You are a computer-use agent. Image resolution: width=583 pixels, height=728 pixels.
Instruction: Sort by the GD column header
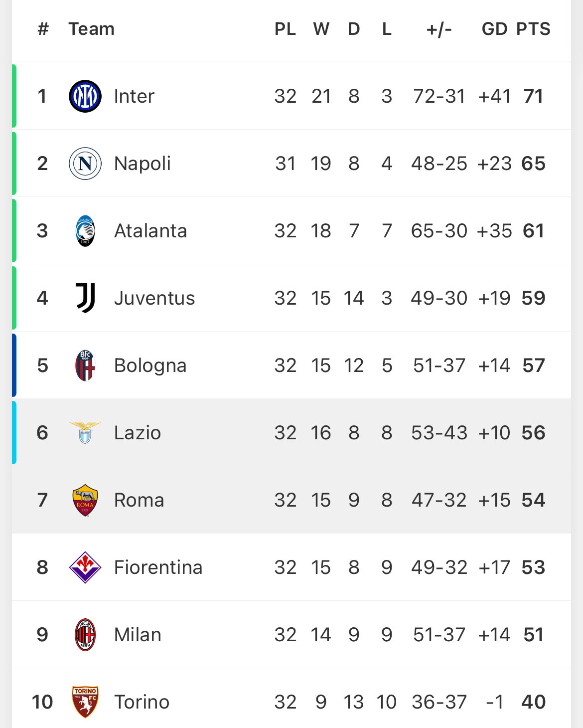click(494, 29)
